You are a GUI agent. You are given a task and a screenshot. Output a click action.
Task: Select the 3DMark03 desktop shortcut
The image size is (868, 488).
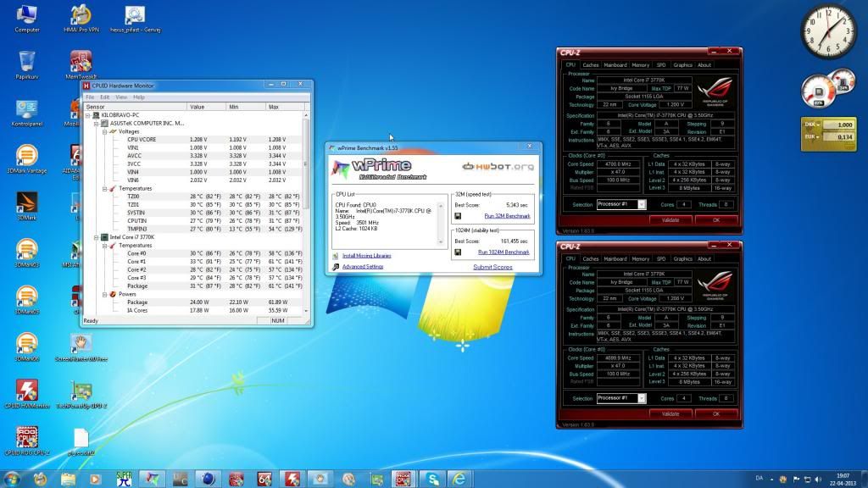26,253
